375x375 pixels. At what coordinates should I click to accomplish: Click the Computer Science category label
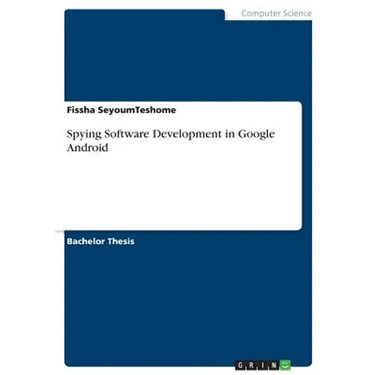[276, 13]
